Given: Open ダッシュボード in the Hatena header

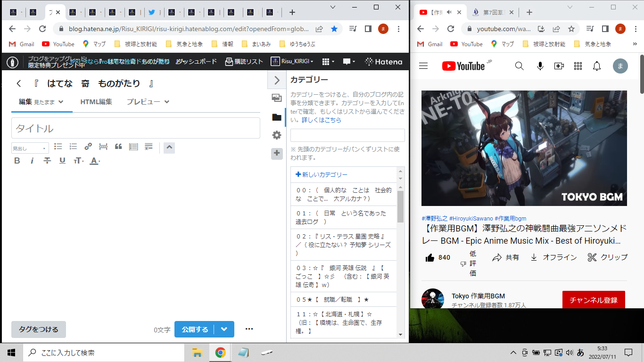Looking at the screenshot, I should coord(197,61).
